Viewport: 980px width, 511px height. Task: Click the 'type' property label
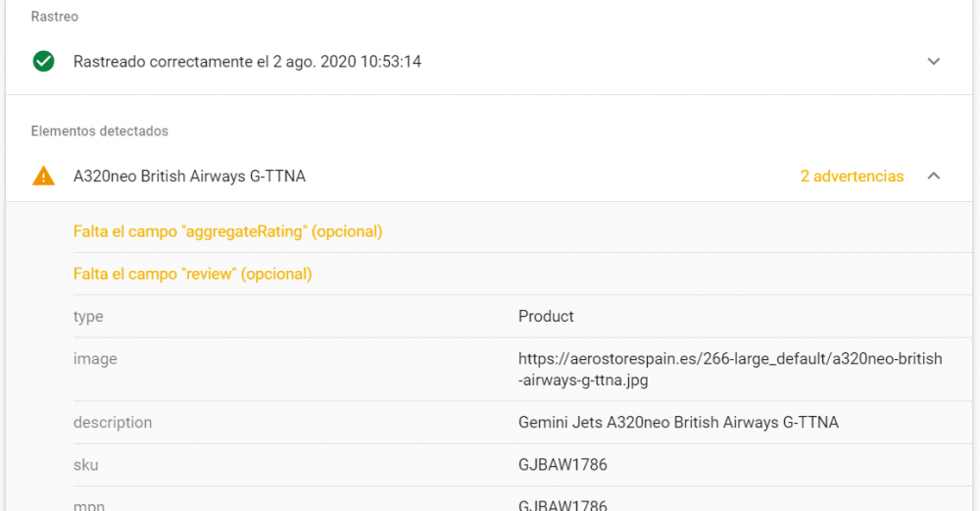pyautogui.click(x=88, y=316)
